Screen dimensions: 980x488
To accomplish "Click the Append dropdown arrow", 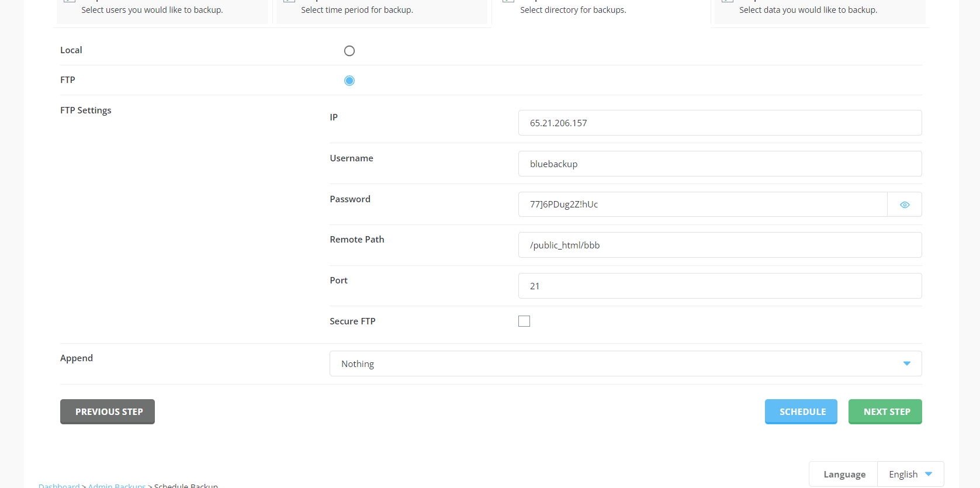I will tap(906, 364).
